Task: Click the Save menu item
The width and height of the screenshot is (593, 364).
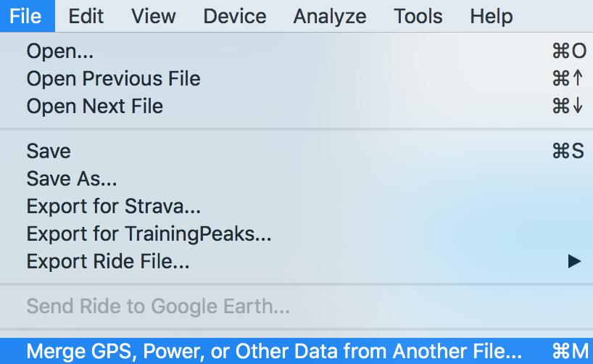Action: (x=49, y=151)
